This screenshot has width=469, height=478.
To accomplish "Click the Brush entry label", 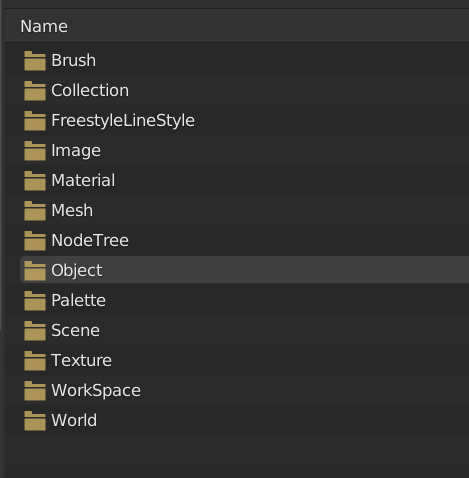I will point(74,60).
